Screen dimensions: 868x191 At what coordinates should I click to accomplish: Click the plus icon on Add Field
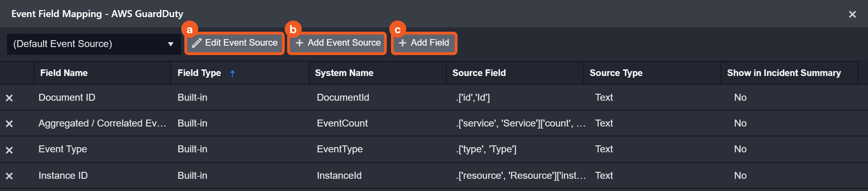(402, 43)
